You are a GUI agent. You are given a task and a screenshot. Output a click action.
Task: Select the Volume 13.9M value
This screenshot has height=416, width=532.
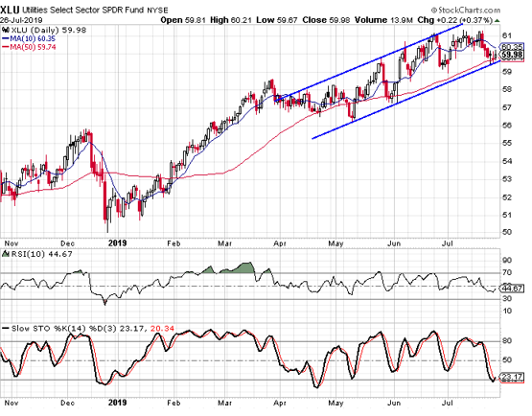click(x=383, y=20)
